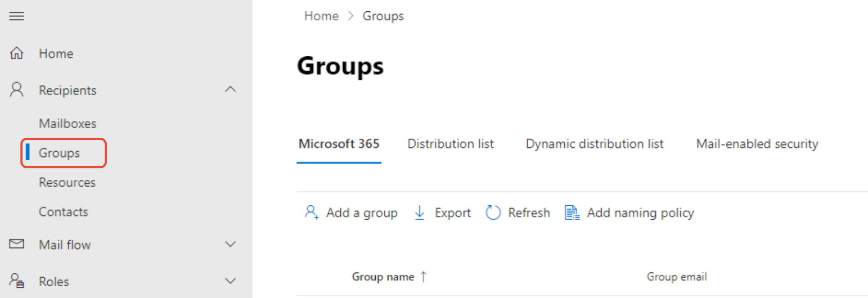The height and width of the screenshot is (298, 868).
Task: Expand the Roles section chevron
Action: pos(230,281)
